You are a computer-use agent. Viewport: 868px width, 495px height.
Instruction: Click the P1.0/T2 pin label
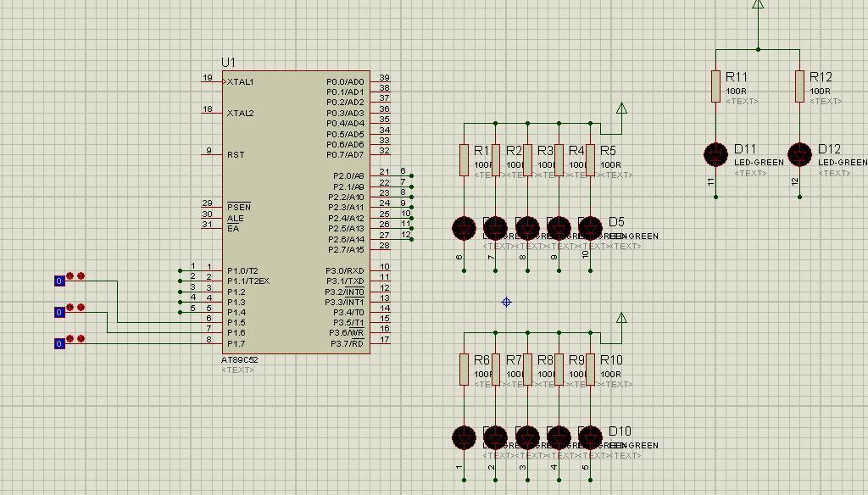click(242, 270)
